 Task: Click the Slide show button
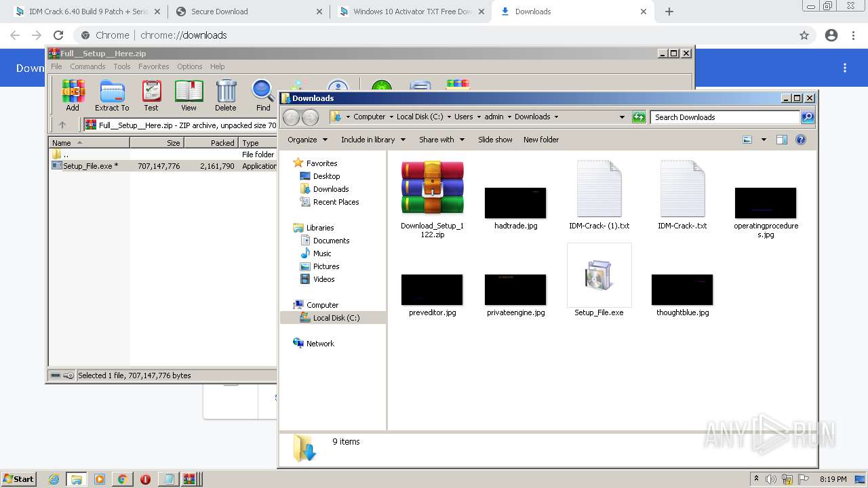pyautogui.click(x=495, y=140)
